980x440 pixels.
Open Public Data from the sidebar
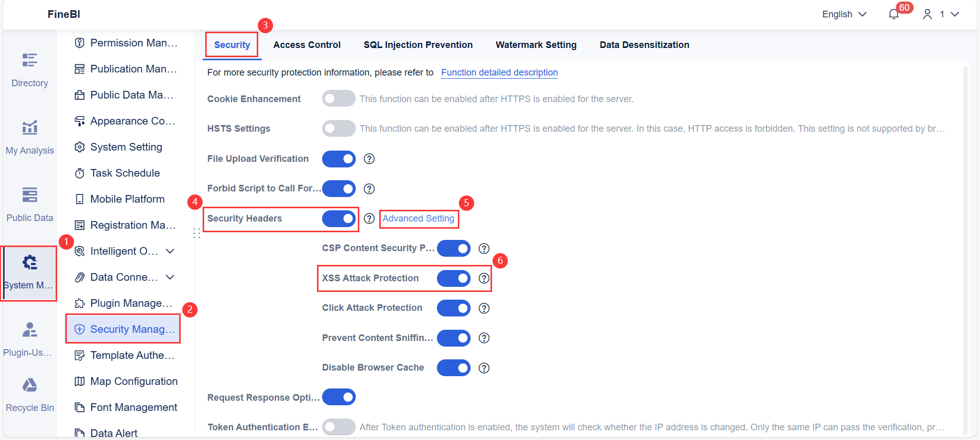coord(29,194)
